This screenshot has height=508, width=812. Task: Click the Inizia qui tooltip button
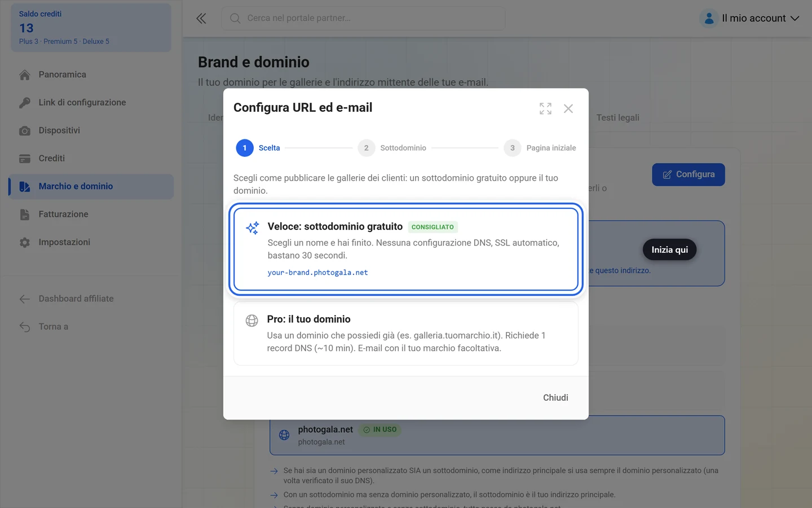pos(669,249)
